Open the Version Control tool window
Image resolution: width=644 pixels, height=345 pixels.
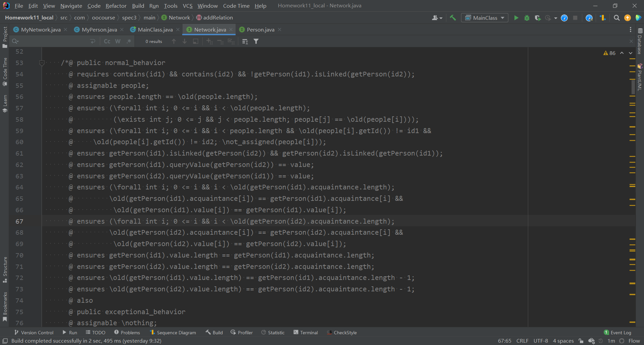pos(34,333)
